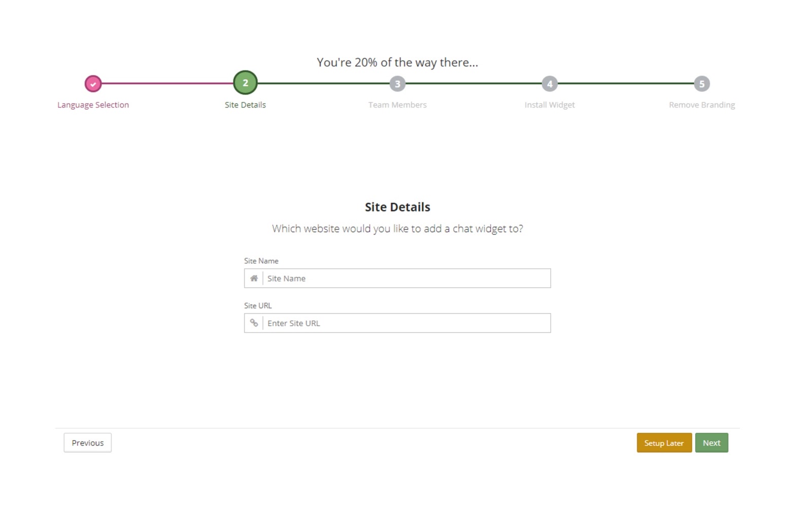The height and width of the screenshot is (518, 812).
Task: Click the Site Name label above the field
Action: click(261, 261)
